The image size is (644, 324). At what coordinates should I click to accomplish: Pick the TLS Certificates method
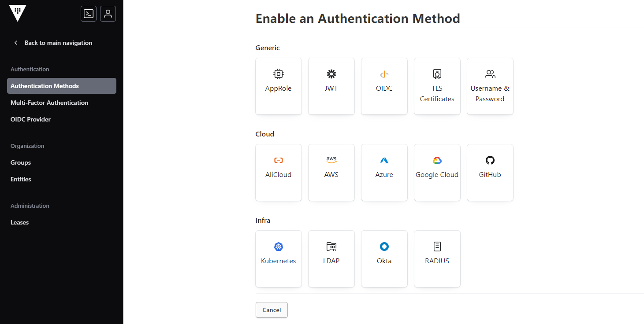[x=437, y=86]
